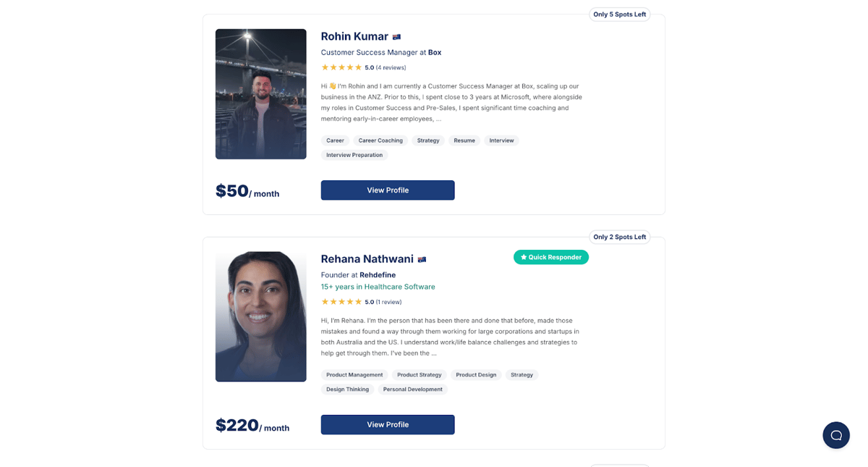Click the flag icon beside Rehana Nathwani
Image resolution: width=868 pixels, height=467 pixels.
(423, 258)
